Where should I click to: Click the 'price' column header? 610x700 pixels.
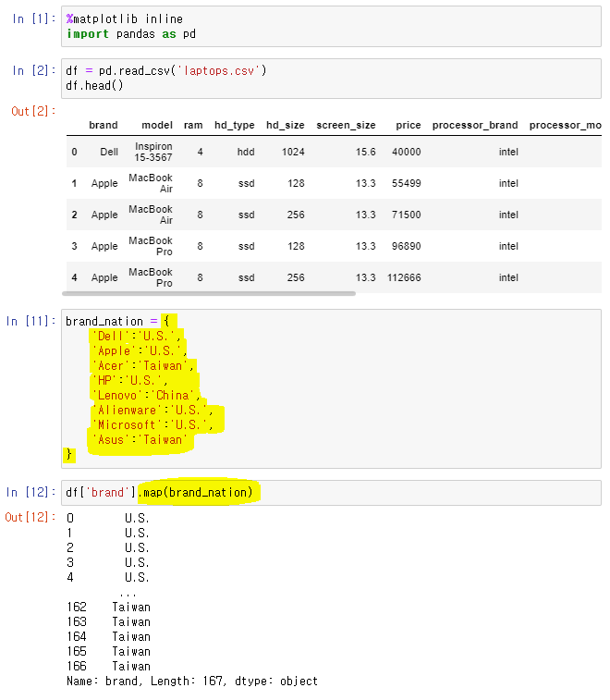(408, 125)
